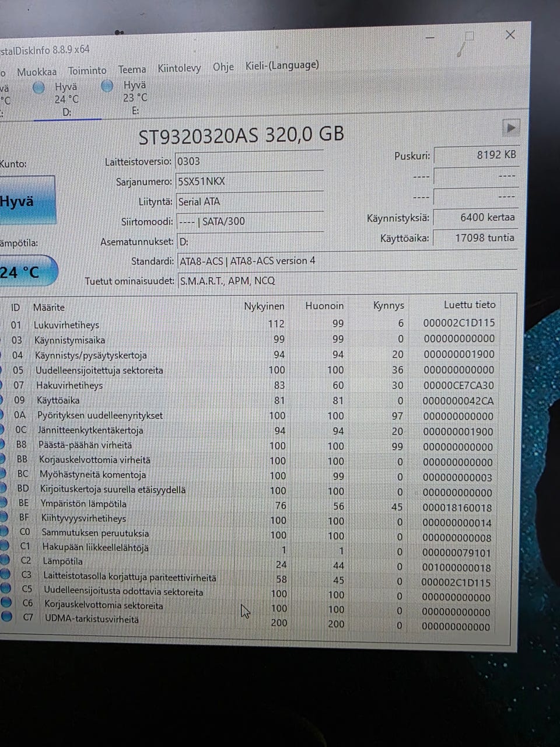Open the Kiintolevy menu
Screen dimensions: 560x747
click(x=179, y=68)
